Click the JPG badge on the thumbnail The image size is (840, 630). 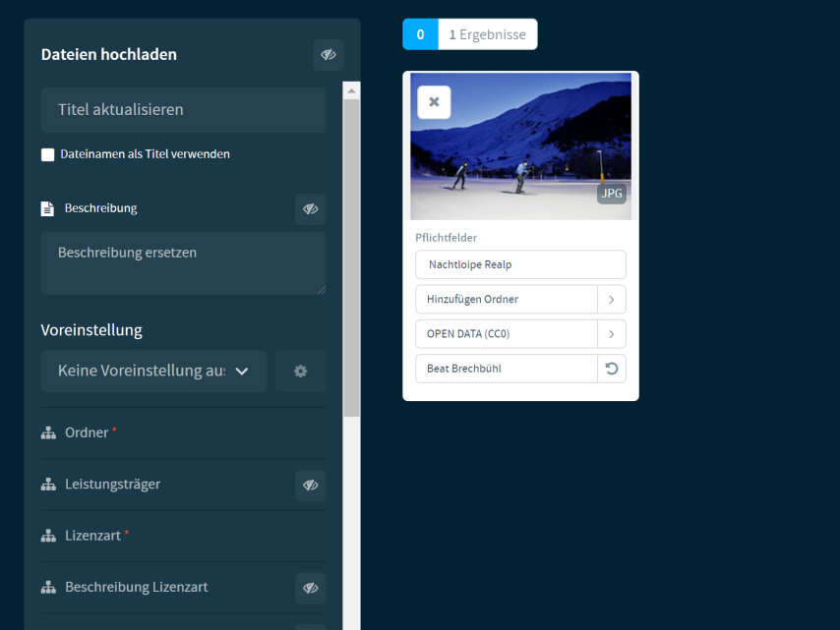point(612,194)
